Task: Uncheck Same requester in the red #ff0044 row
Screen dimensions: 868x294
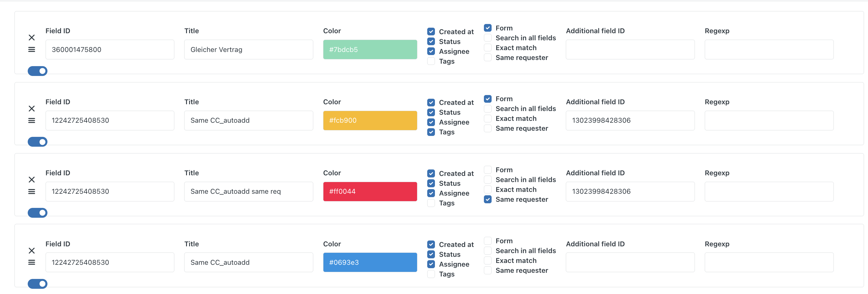Action: click(x=488, y=200)
